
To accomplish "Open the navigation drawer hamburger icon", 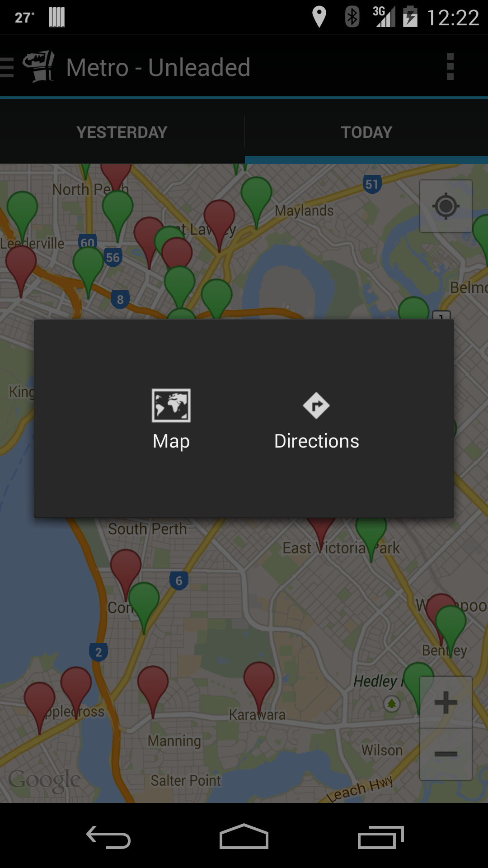I will (7, 67).
